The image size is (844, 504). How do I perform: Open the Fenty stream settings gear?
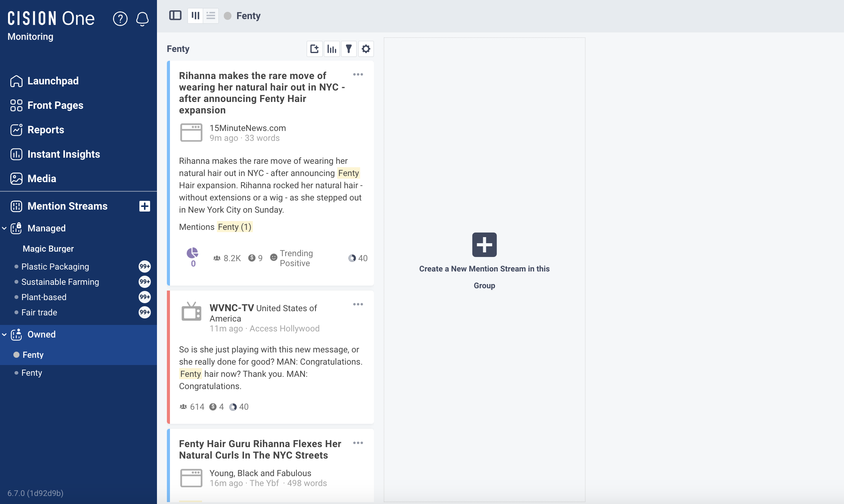point(366,49)
